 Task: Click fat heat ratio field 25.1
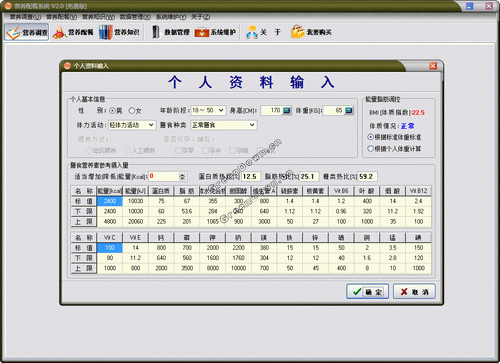[x=309, y=176]
